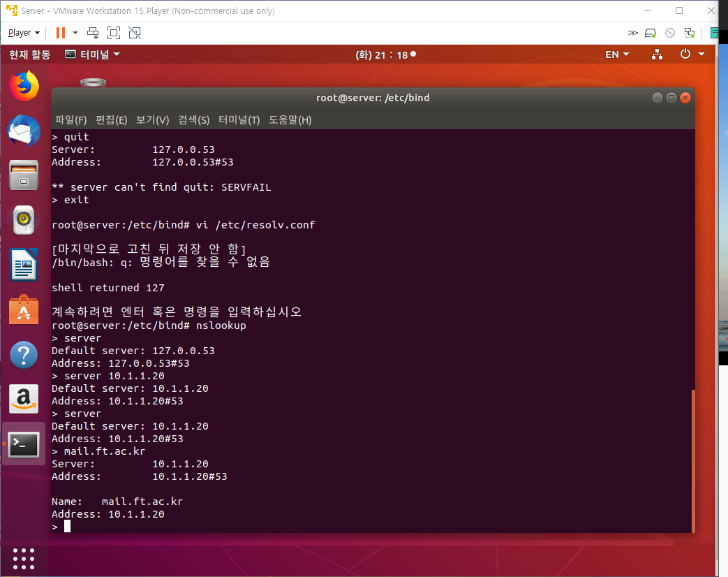
Task: Launch LibreOffice Writer from the dock
Action: pyautogui.click(x=24, y=264)
